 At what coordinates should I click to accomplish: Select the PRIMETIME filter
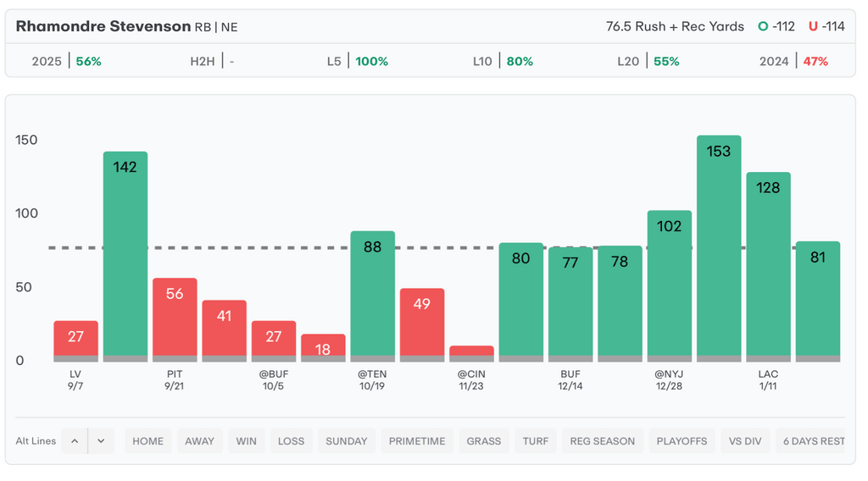pos(417,441)
